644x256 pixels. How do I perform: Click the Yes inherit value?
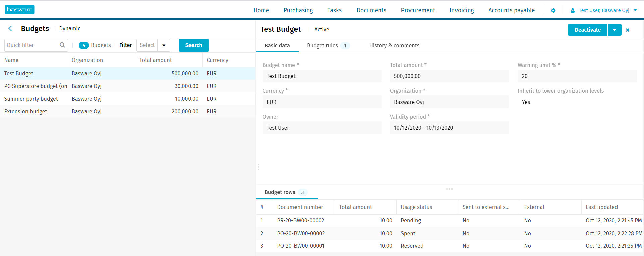tap(526, 102)
